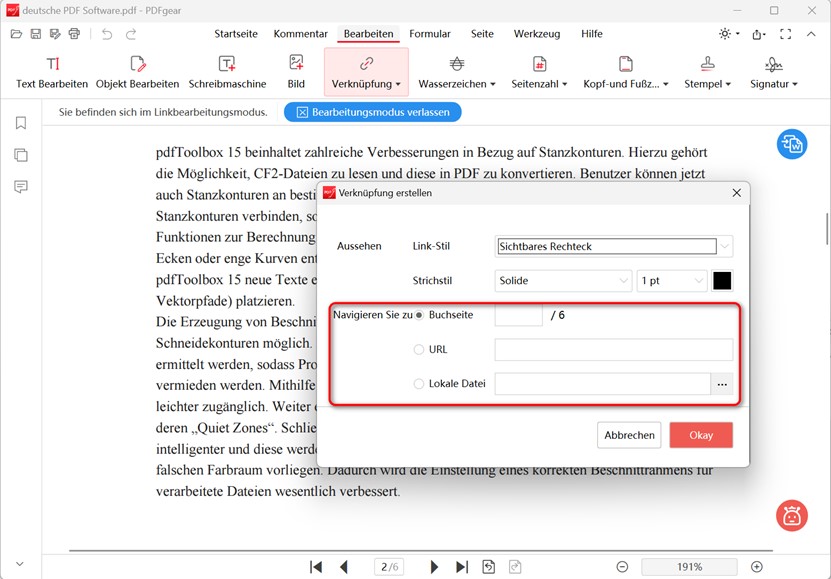This screenshot has width=831, height=579.
Task: Switch to the Werkzeug tab
Action: pos(537,34)
